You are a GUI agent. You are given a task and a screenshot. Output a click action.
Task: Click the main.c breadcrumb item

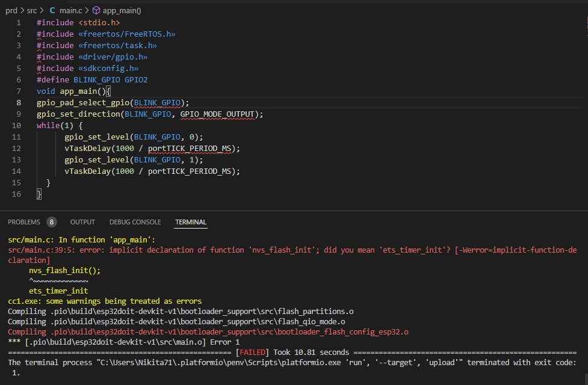72,10
